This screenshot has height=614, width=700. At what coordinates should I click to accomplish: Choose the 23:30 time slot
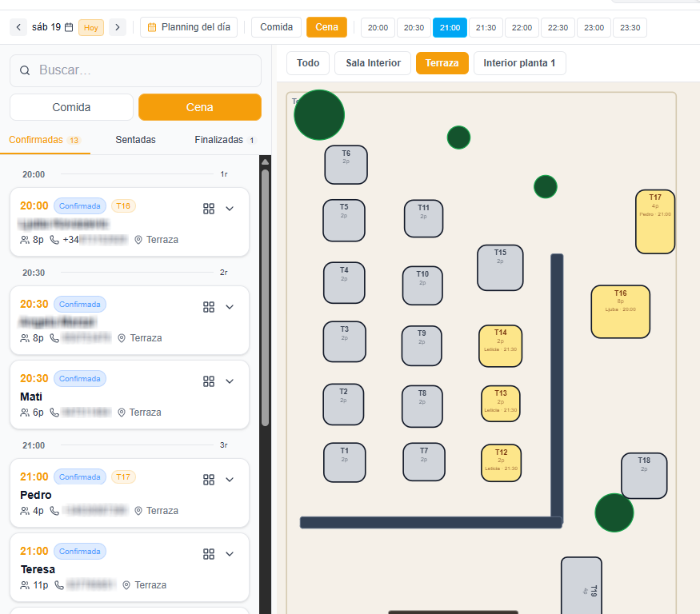pos(630,28)
